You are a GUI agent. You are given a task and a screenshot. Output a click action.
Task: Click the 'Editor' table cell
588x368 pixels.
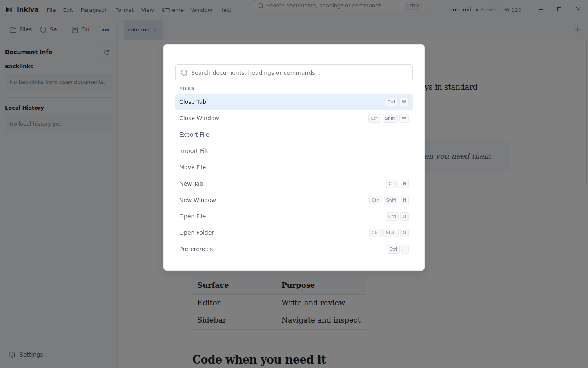click(234, 303)
